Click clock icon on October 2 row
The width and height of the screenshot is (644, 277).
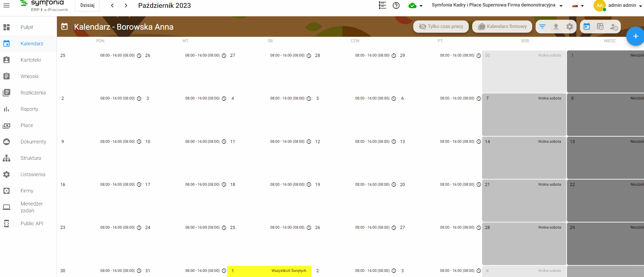pyautogui.click(x=139, y=98)
